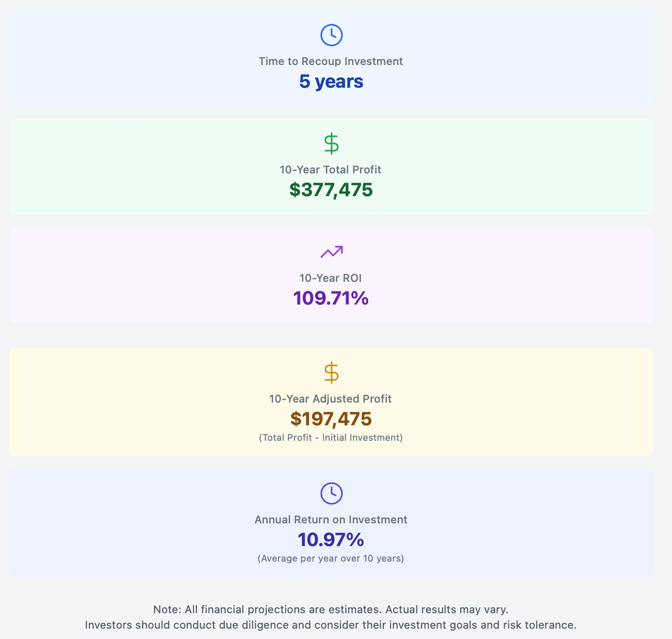Click the green dollar sign icon

[331, 143]
